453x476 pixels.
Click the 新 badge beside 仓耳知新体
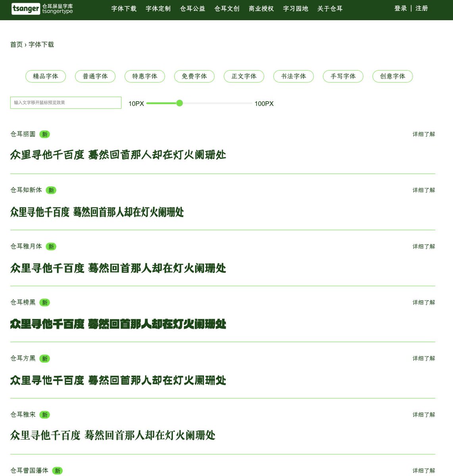point(51,190)
